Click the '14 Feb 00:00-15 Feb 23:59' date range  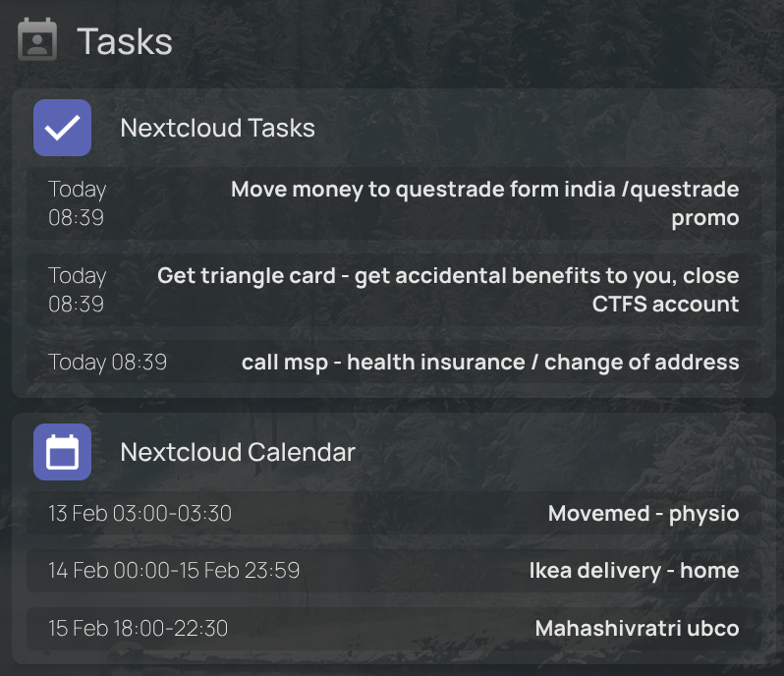click(x=174, y=571)
